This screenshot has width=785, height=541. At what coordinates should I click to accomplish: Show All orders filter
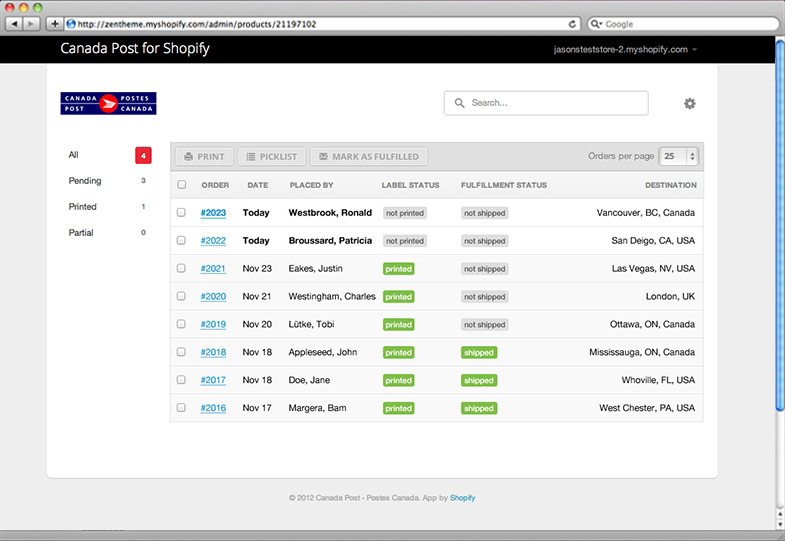pyautogui.click(x=74, y=155)
